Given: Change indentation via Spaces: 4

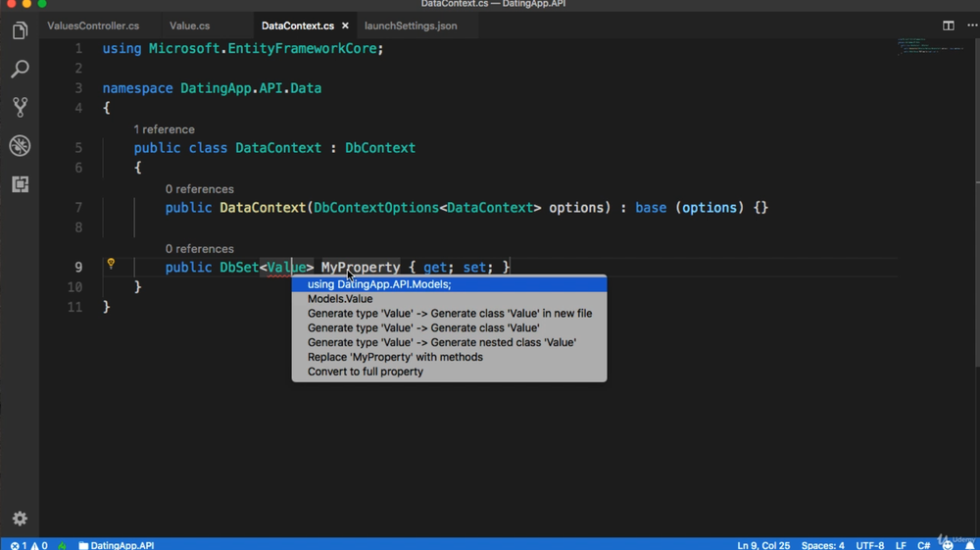Looking at the screenshot, I should [x=822, y=545].
